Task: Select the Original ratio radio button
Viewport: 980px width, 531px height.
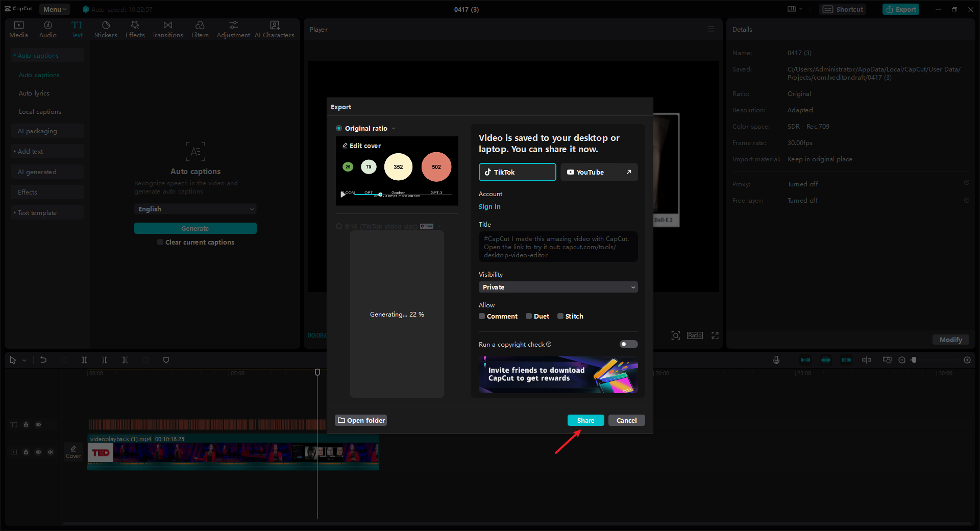Action: [339, 128]
